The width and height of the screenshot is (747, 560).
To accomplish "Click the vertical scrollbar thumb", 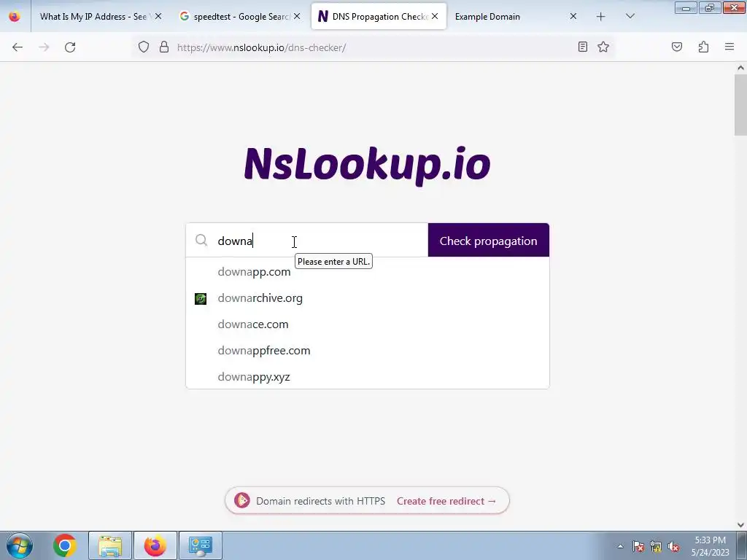I will click(x=740, y=105).
